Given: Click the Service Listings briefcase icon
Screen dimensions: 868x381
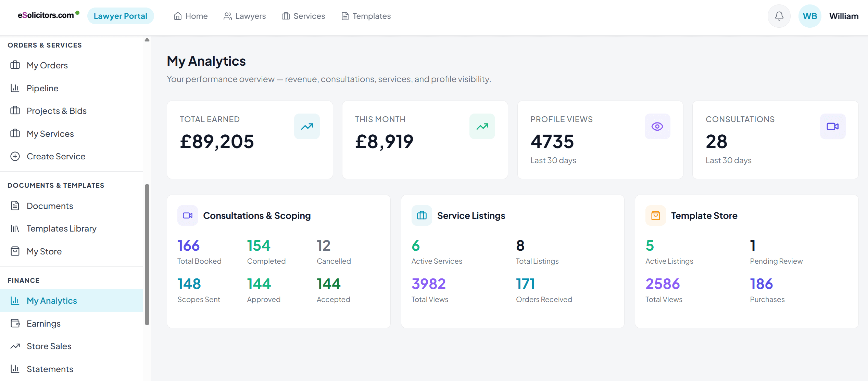Looking at the screenshot, I should (x=422, y=215).
